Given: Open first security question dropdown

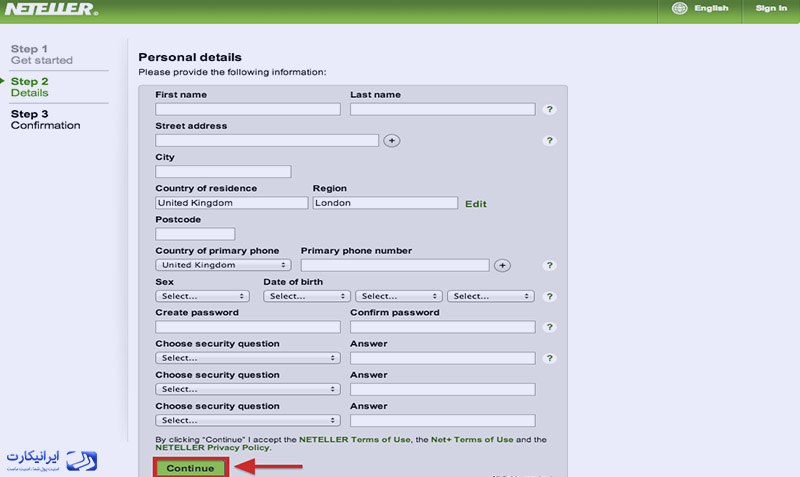Looking at the screenshot, I should pyautogui.click(x=248, y=358).
